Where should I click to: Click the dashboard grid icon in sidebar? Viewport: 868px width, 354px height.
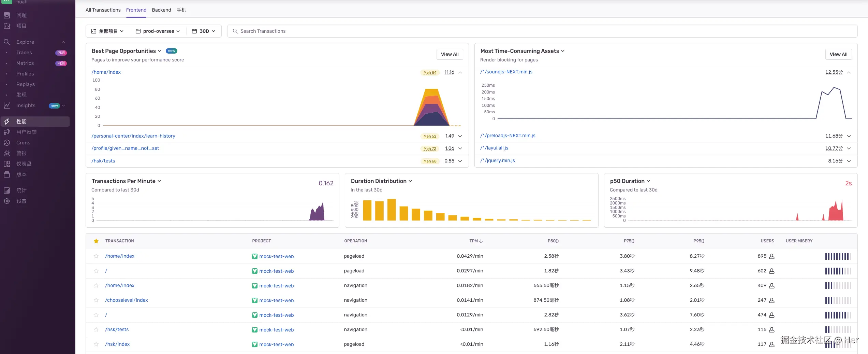[7, 164]
